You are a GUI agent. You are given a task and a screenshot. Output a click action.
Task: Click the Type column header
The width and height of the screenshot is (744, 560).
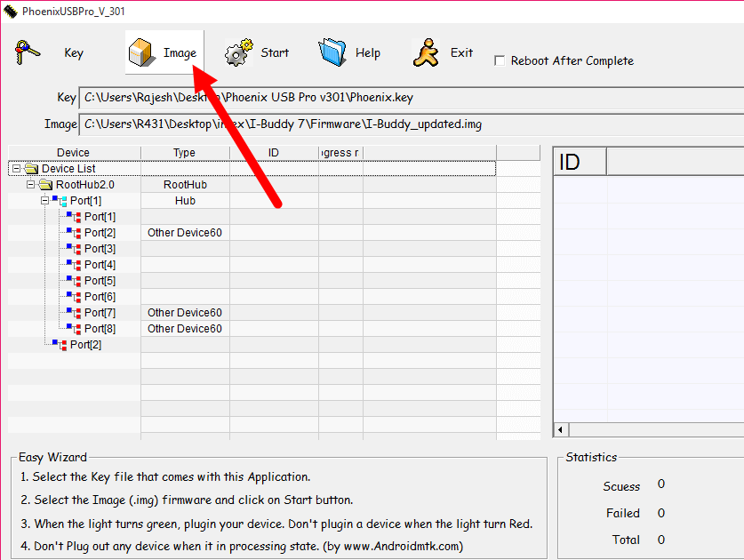(x=184, y=153)
